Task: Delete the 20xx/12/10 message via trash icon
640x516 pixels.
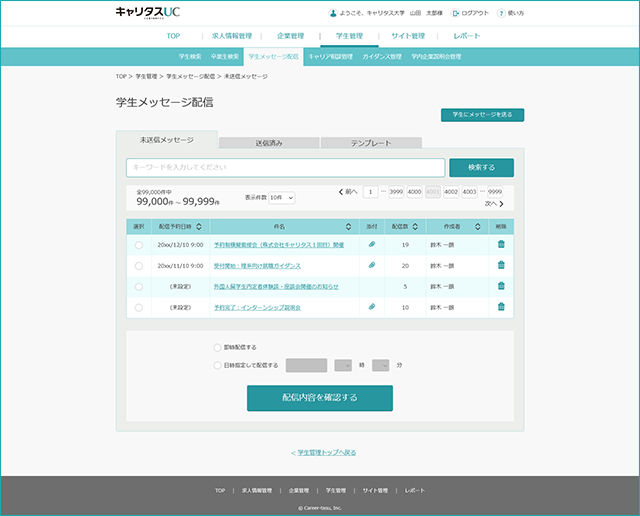Action: tap(501, 244)
